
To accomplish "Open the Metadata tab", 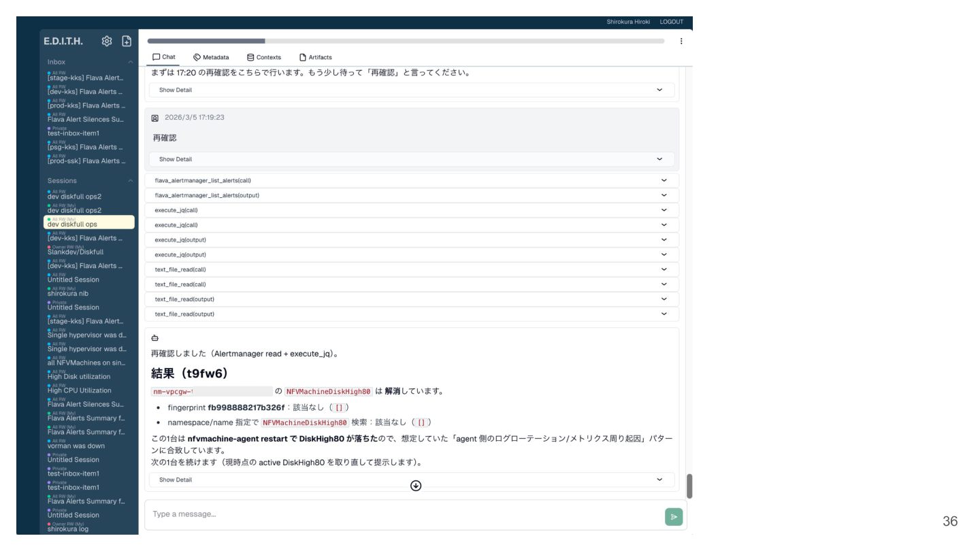I will pos(211,57).
